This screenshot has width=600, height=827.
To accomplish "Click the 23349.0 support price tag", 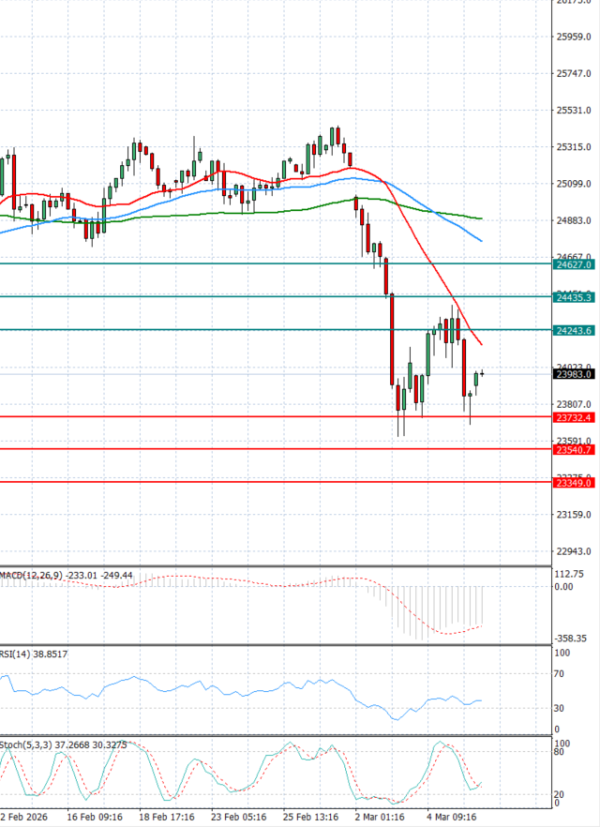I will (575, 484).
